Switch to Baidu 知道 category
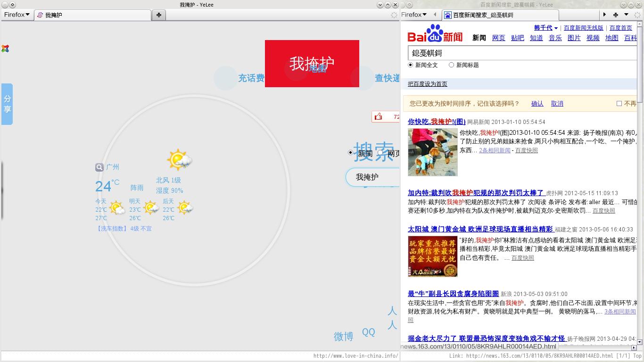Image resolution: width=644 pixels, height=362 pixels. click(537, 38)
